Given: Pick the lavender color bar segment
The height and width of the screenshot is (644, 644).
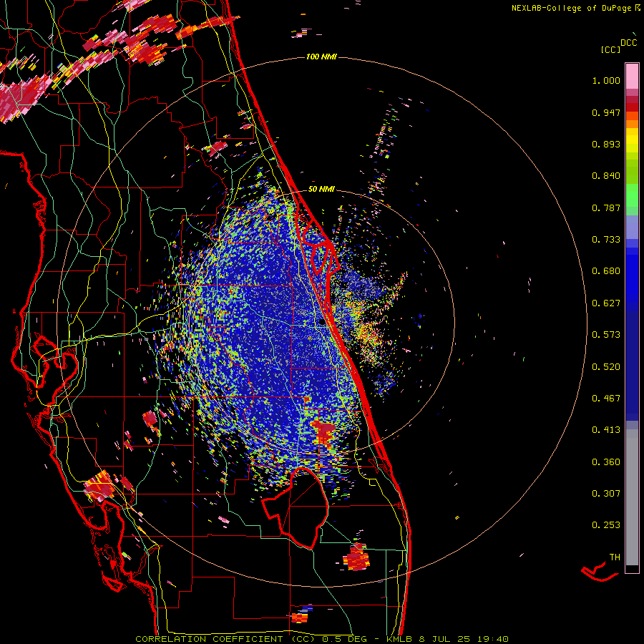Looking at the screenshot, I should coord(632,227).
